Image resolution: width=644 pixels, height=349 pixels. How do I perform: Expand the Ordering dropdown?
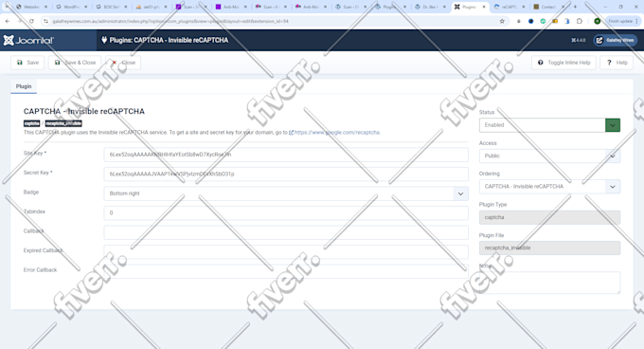549,186
